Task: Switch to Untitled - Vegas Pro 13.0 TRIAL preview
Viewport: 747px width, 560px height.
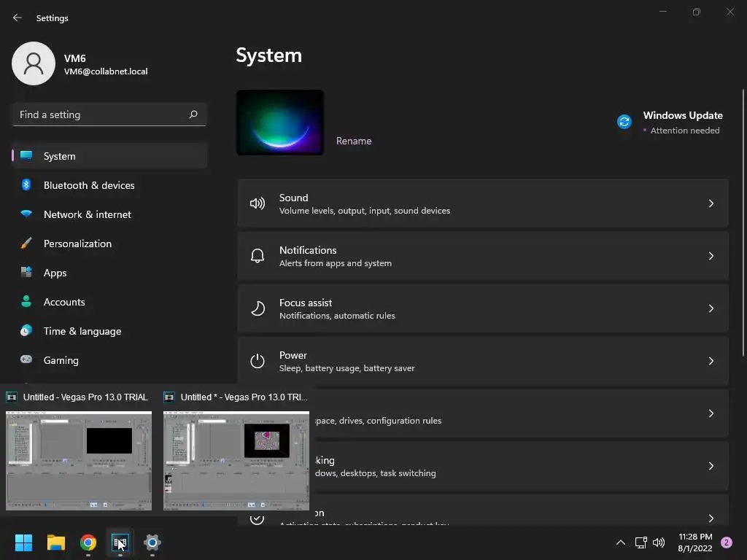Action: click(x=79, y=461)
